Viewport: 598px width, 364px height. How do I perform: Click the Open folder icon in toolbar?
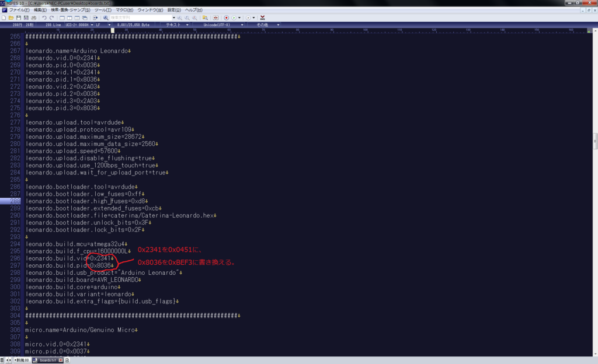(x=11, y=17)
